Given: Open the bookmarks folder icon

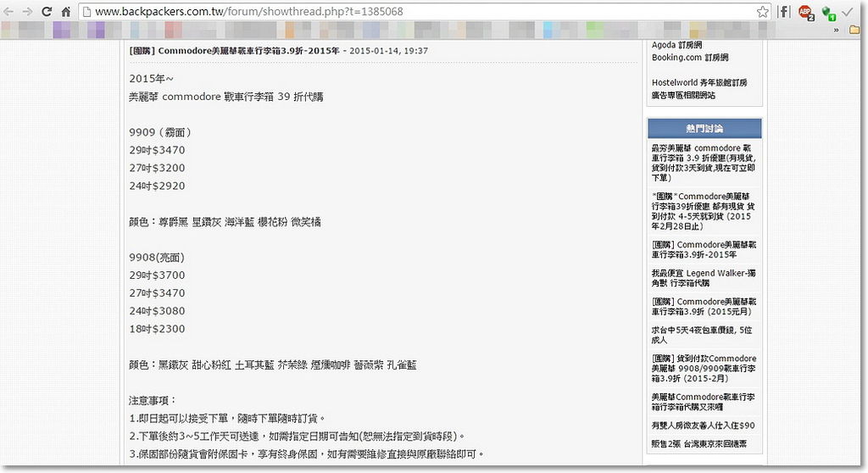Looking at the screenshot, I should (x=855, y=30).
